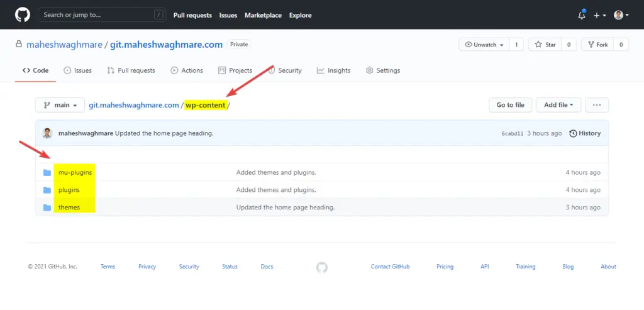Click footer API link
The image size is (644, 310).
[485, 267]
